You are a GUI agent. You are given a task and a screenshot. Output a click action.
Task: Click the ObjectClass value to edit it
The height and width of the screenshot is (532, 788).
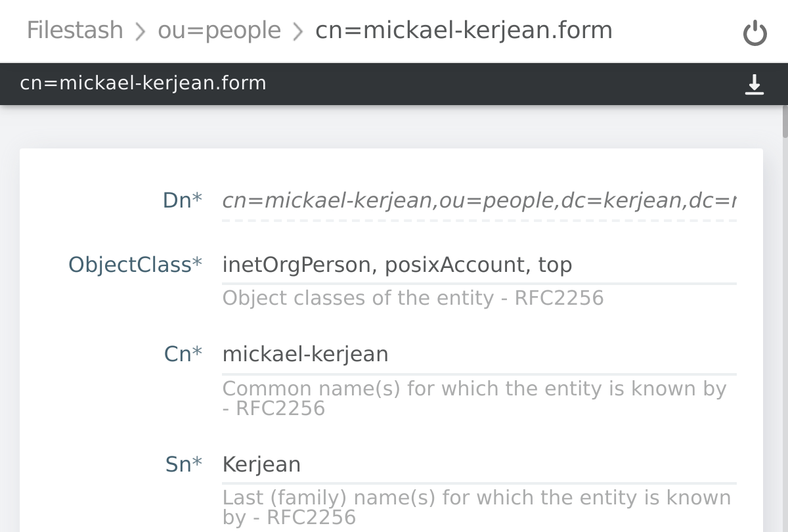(397, 265)
